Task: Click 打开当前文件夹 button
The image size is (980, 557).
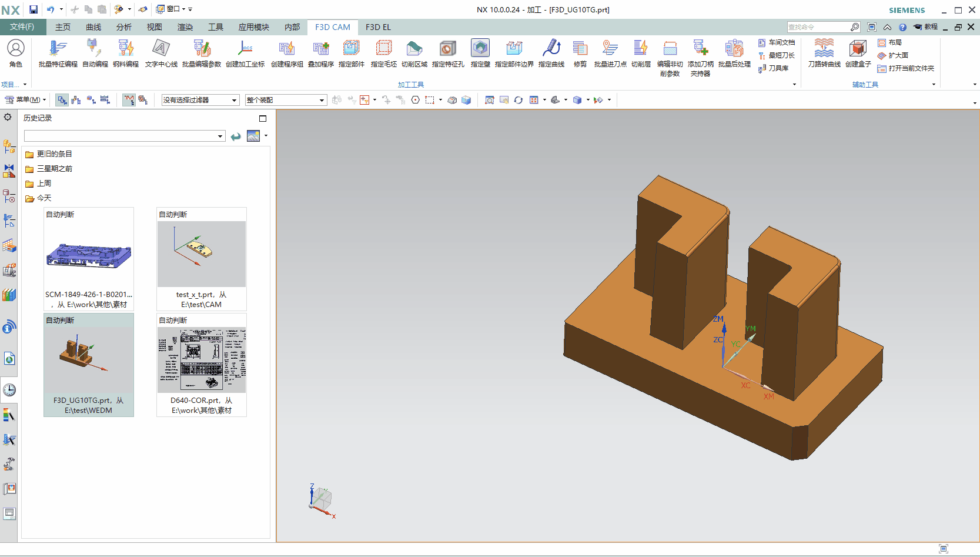Action: (x=905, y=68)
